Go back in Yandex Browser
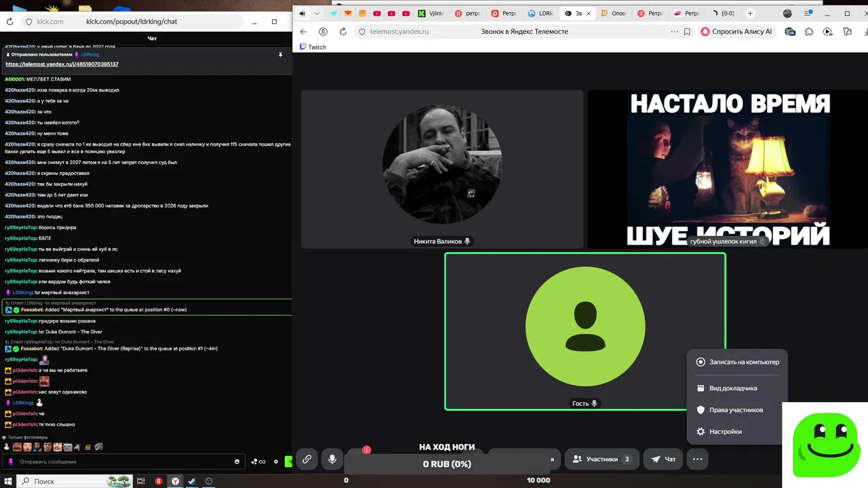Image resolution: width=868 pixels, height=488 pixels. pyautogui.click(x=303, y=31)
